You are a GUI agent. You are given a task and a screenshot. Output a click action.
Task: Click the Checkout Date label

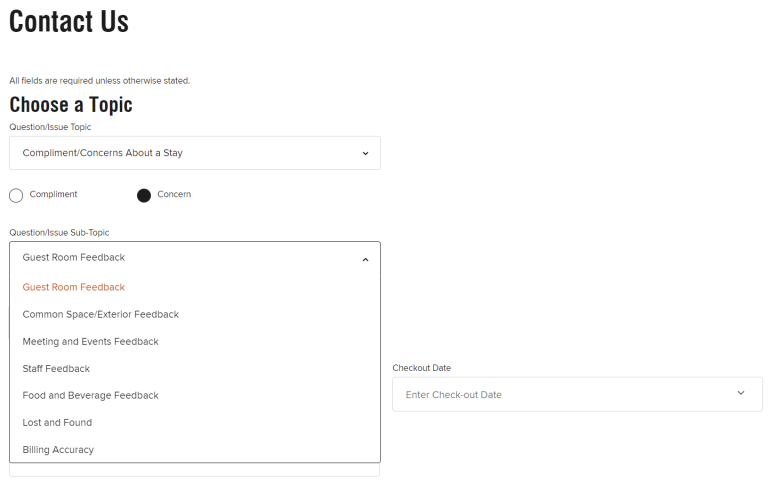pos(421,368)
